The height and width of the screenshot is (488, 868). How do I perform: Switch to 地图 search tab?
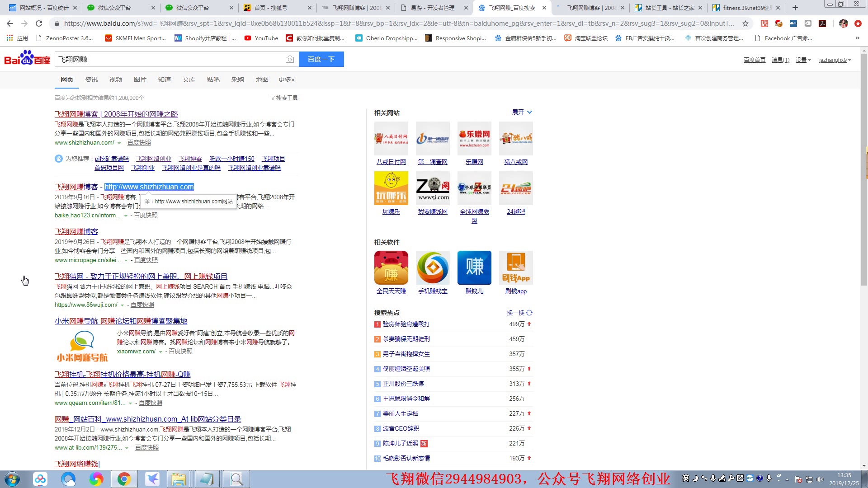click(x=262, y=80)
